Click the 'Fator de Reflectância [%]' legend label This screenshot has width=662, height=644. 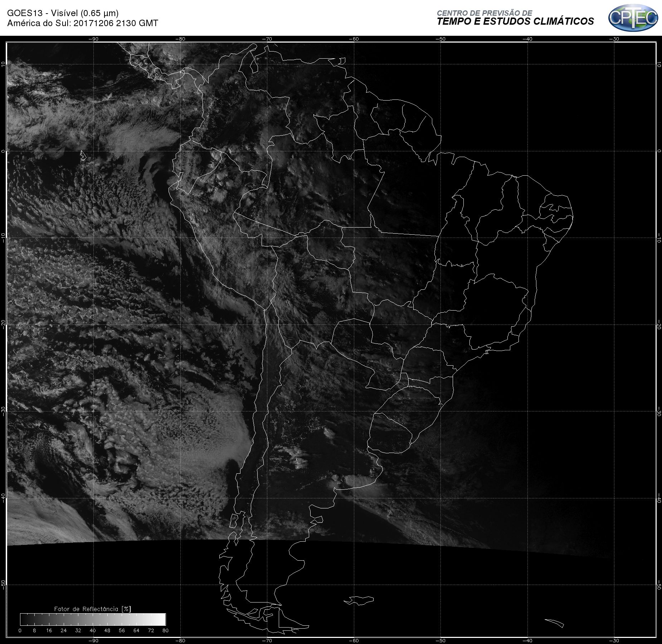pyautogui.click(x=93, y=609)
